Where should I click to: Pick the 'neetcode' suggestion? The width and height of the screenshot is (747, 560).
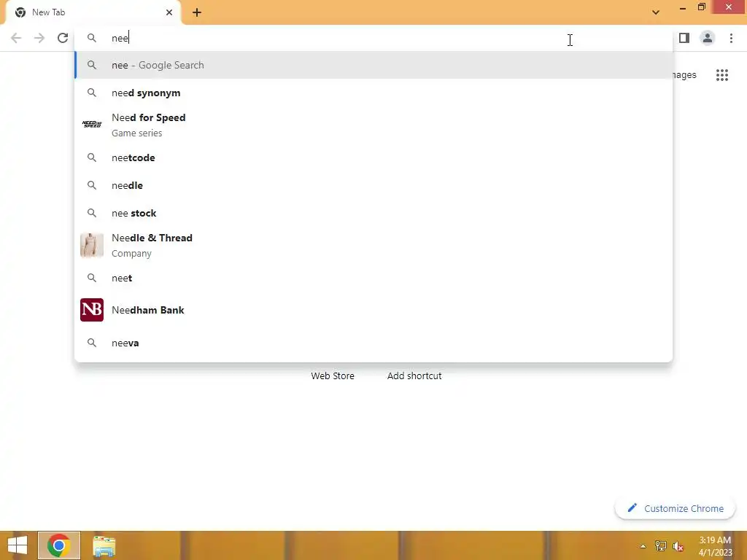coord(373,157)
